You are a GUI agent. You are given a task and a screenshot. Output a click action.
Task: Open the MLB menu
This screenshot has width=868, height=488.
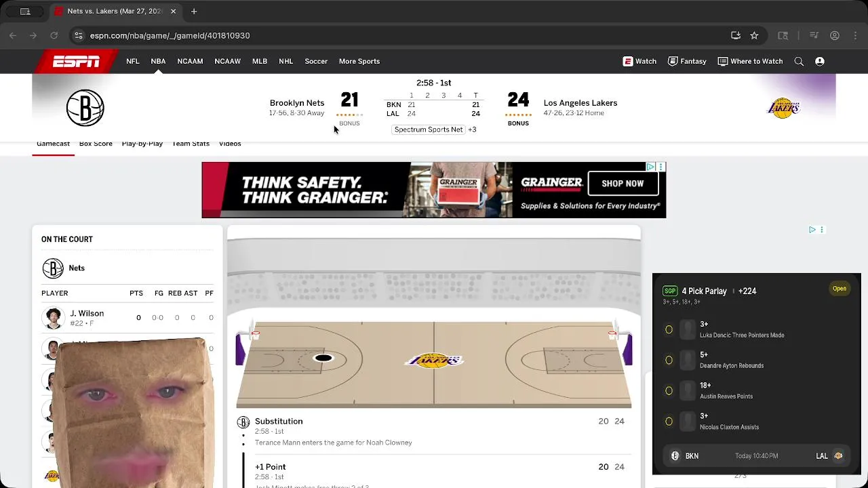260,61
